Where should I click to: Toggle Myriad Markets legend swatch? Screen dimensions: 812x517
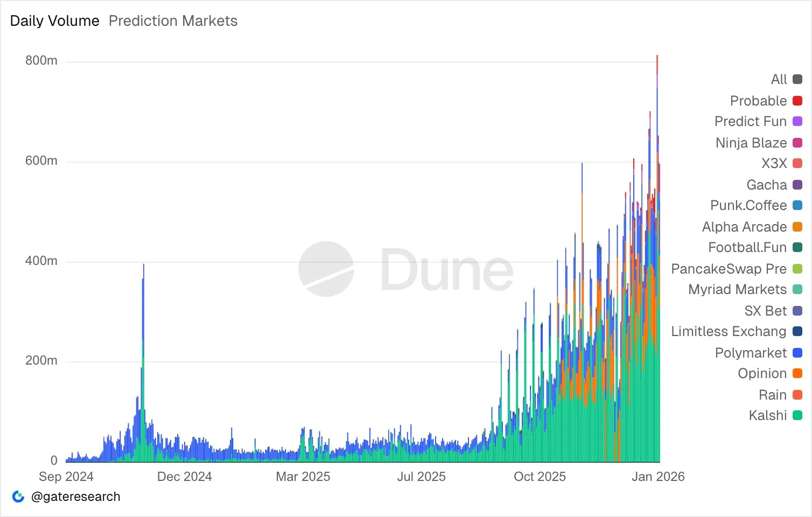[x=797, y=290]
